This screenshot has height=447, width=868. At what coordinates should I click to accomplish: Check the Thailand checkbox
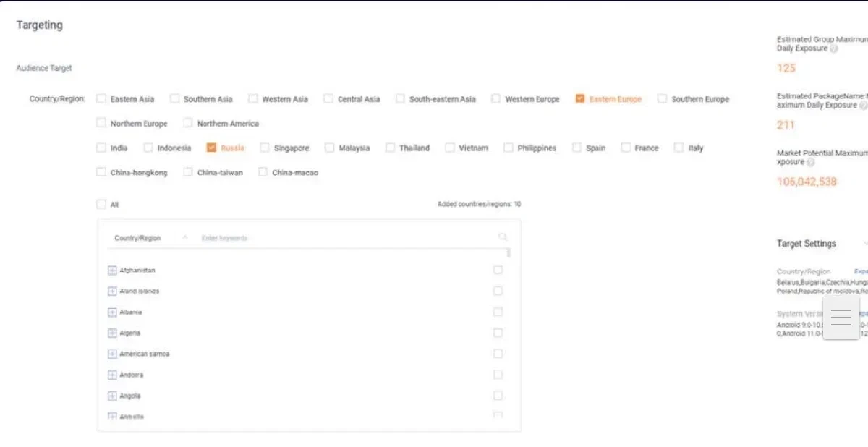coord(390,148)
